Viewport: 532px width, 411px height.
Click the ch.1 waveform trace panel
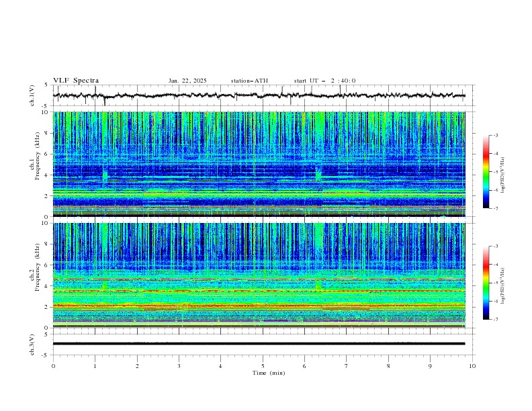263,95
